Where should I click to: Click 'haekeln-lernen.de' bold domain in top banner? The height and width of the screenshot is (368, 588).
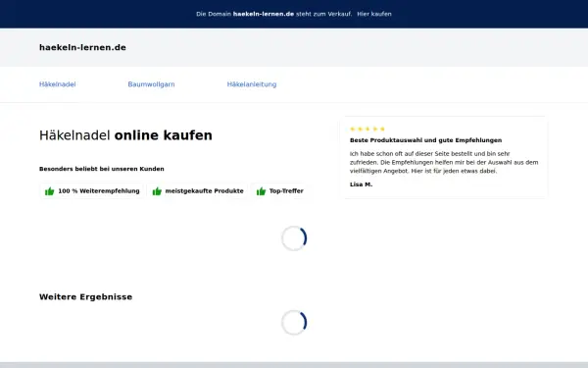264,14
